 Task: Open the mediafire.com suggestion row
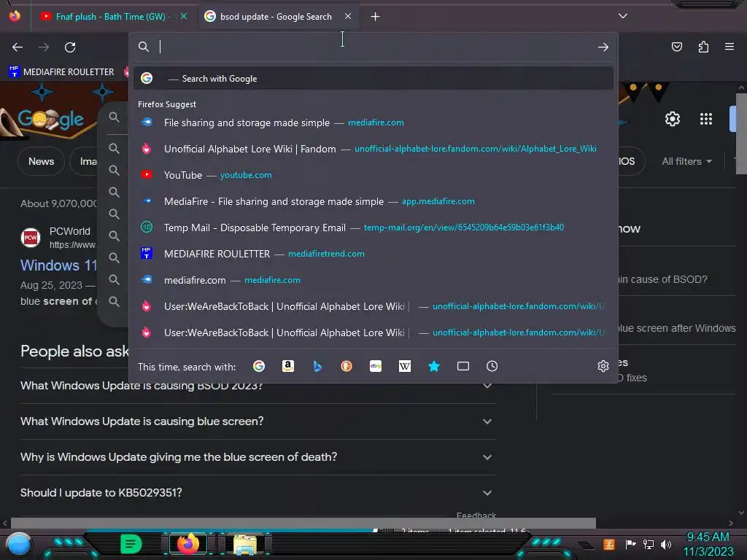click(373, 280)
